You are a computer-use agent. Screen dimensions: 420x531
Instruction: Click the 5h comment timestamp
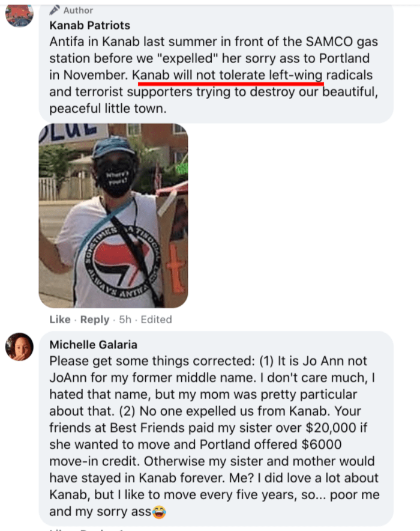tap(125, 320)
